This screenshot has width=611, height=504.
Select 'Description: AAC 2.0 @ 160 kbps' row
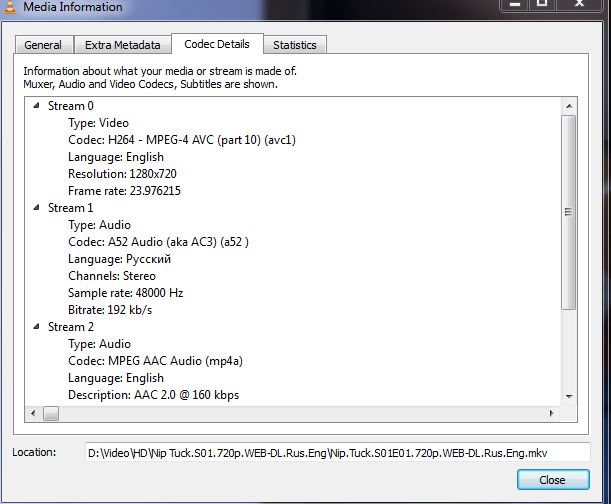[x=154, y=395]
